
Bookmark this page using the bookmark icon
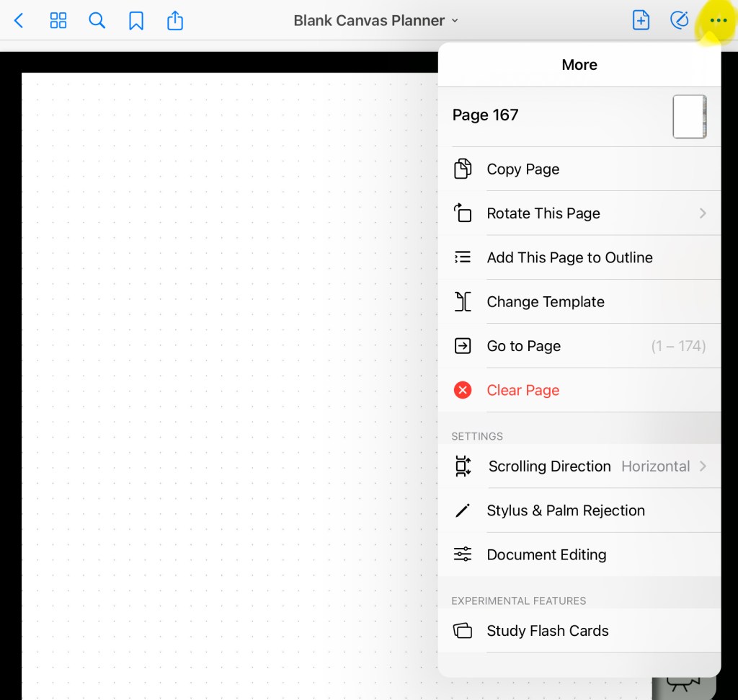point(136,21)
